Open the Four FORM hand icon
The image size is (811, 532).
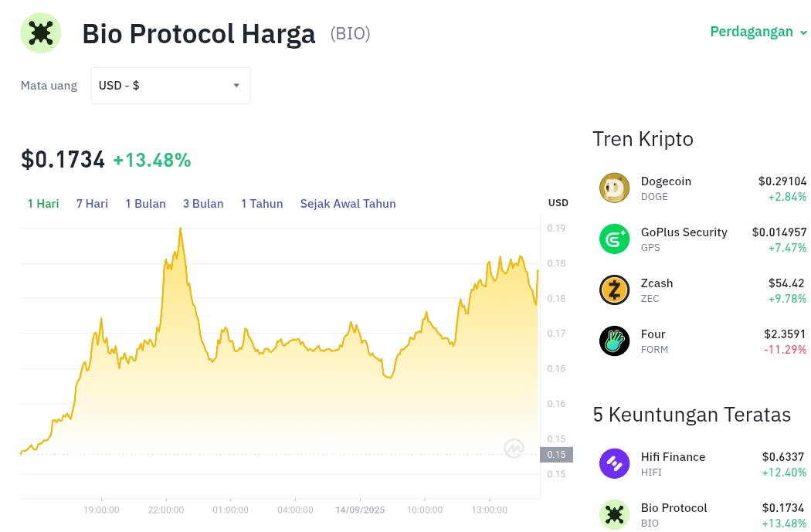(615, 341)
